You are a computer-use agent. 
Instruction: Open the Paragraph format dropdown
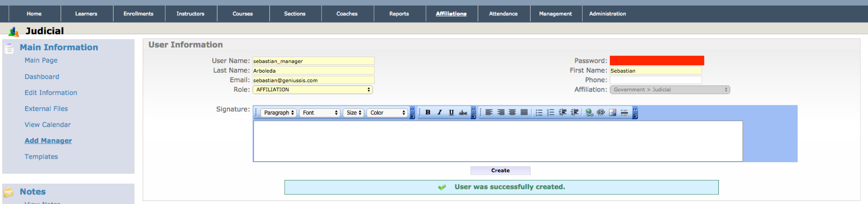click(x=278, y=113)
